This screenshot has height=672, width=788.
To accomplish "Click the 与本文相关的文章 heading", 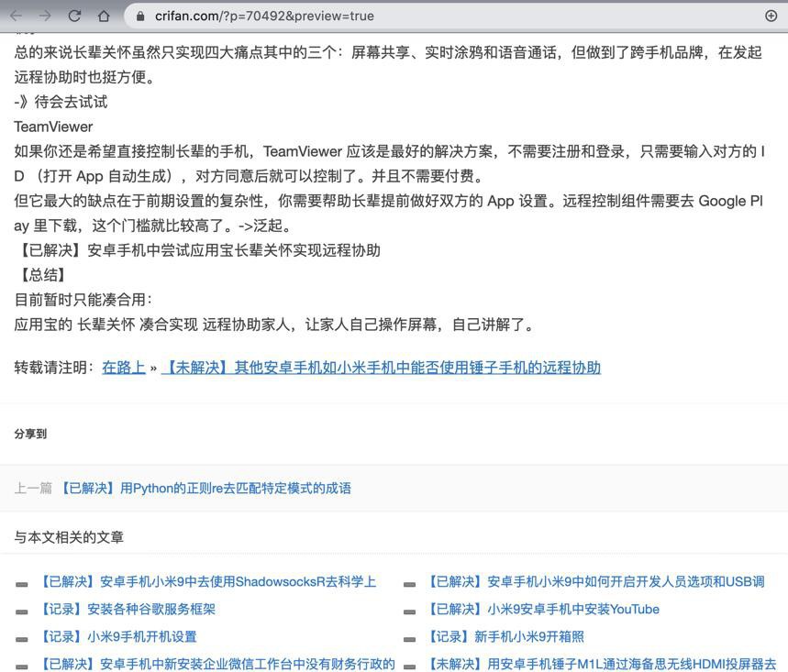I will 69,537.
